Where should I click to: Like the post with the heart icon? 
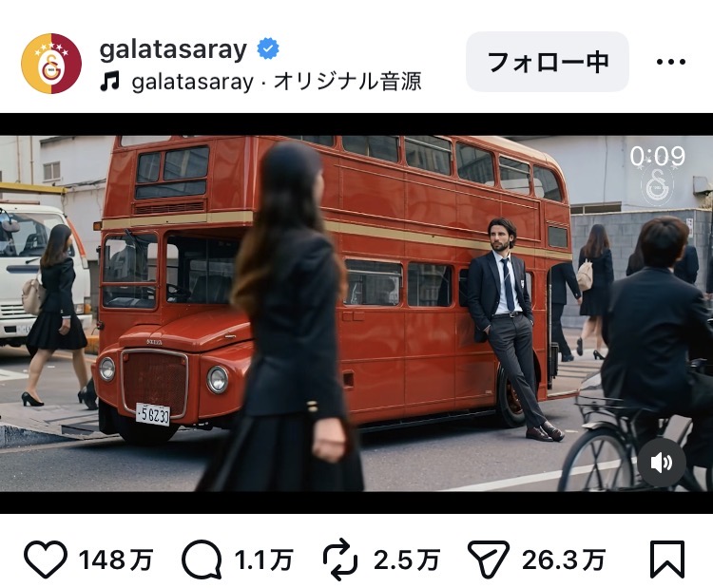(46, 559)
